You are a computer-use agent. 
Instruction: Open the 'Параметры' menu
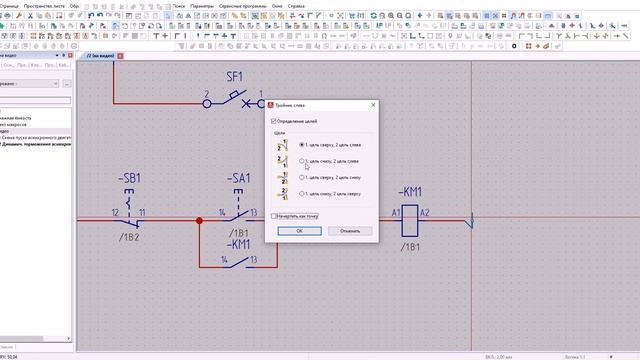pos(202,6)
